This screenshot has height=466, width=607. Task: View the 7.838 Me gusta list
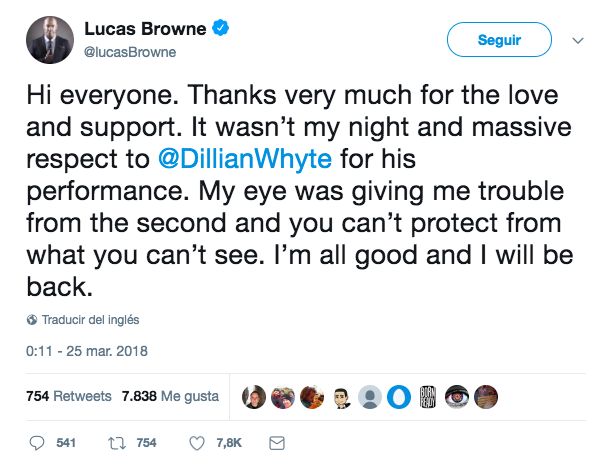tap(170, 396)
